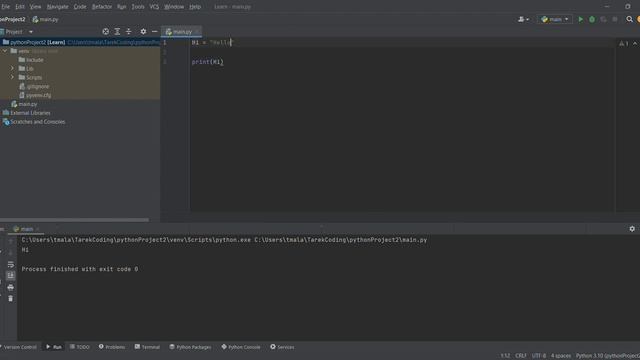Image resolution: width=640 pixels, height=360 pixels.
Task: Open the Code menu
Action: 80,7
